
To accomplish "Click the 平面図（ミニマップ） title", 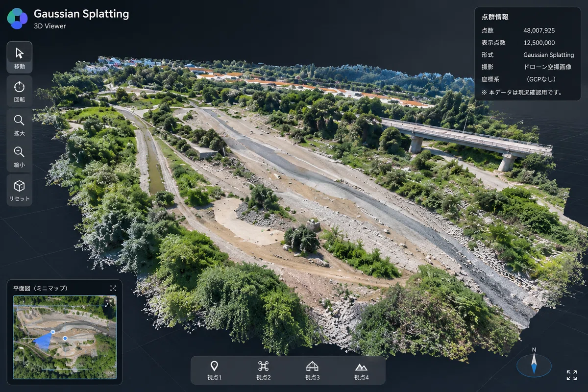I will click(x=40, y=288).
